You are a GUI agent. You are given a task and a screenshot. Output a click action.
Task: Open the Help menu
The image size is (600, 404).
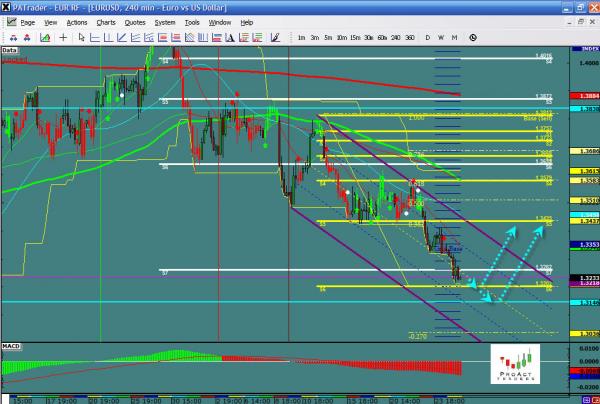pos(246,21)
